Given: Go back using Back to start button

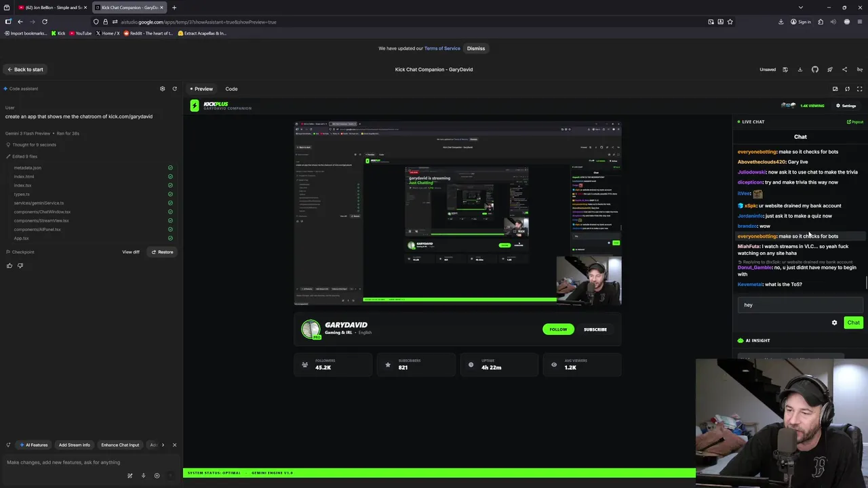Looking at the screenshot, I should [25, 69].
